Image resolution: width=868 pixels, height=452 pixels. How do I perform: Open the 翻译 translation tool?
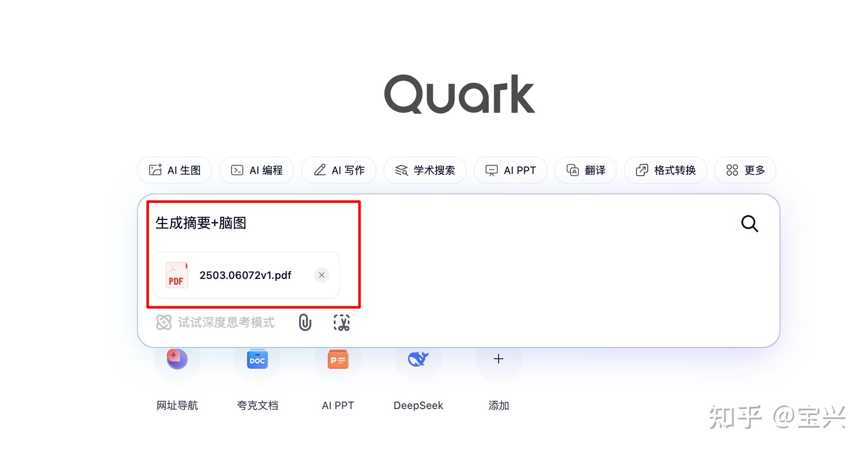click(586, 170)
